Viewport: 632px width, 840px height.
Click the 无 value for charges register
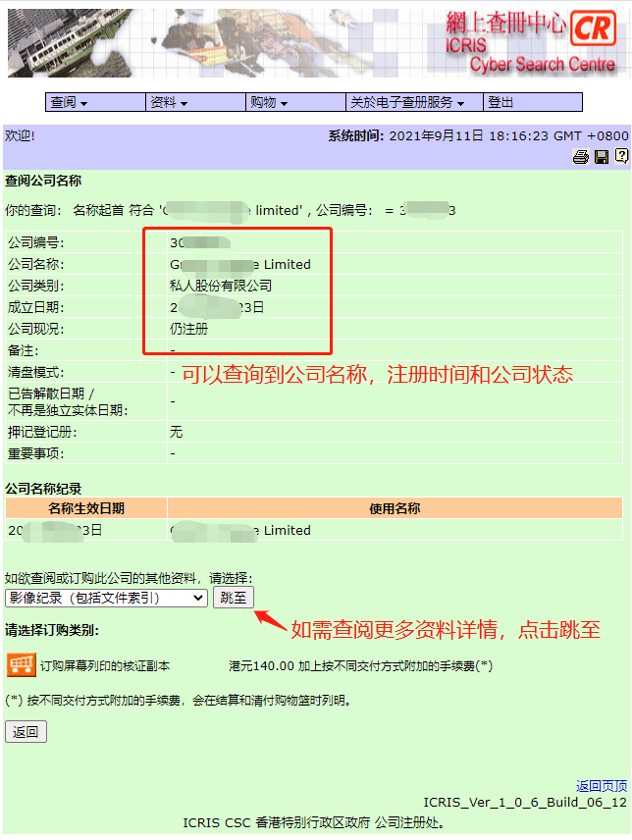click(x=177, y=432)
